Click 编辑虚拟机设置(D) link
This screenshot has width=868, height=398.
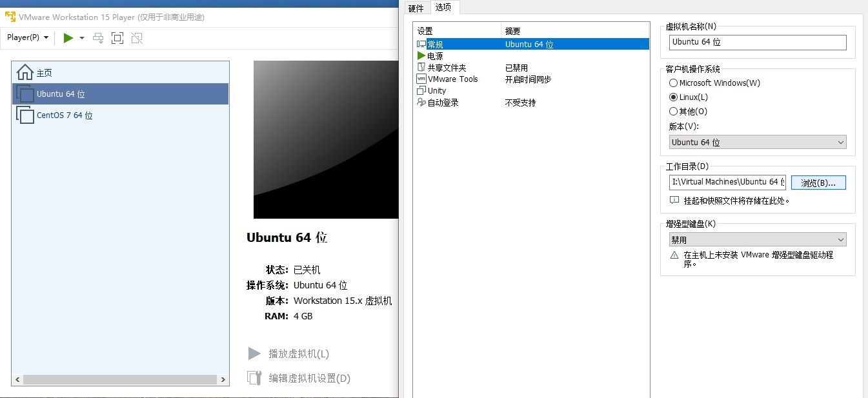coord(309,378)
